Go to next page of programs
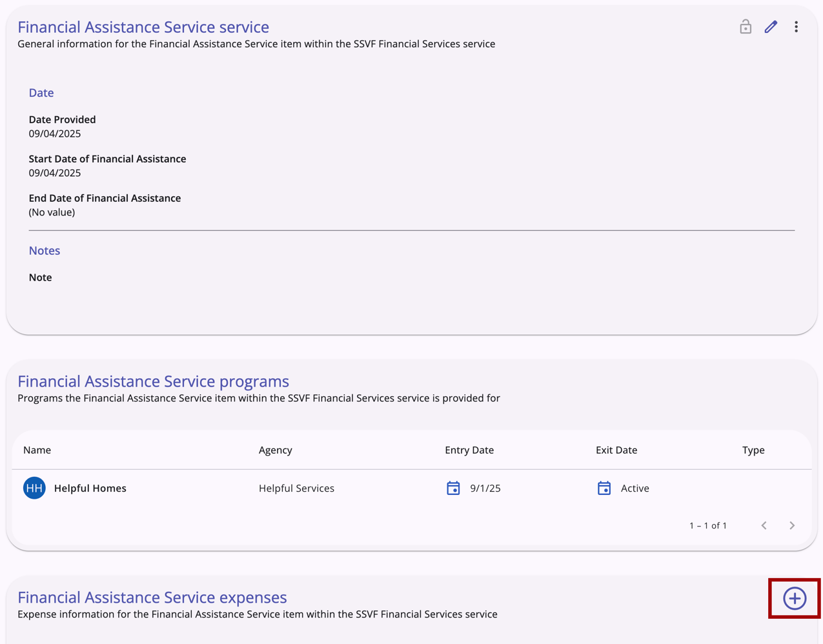823x644 pixels. click(792, 525)
